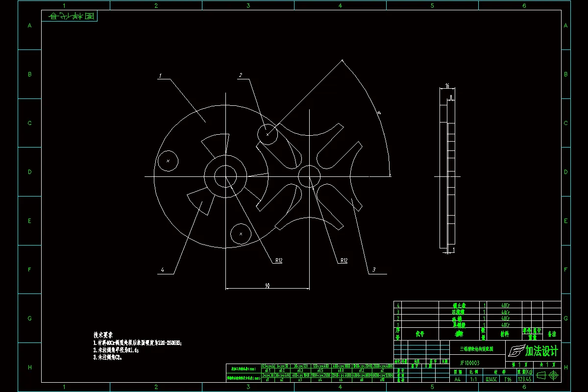Screen dimensions: 588x392
Task: Click the "16" thickness dimension on side view
Action: point(447,86)
